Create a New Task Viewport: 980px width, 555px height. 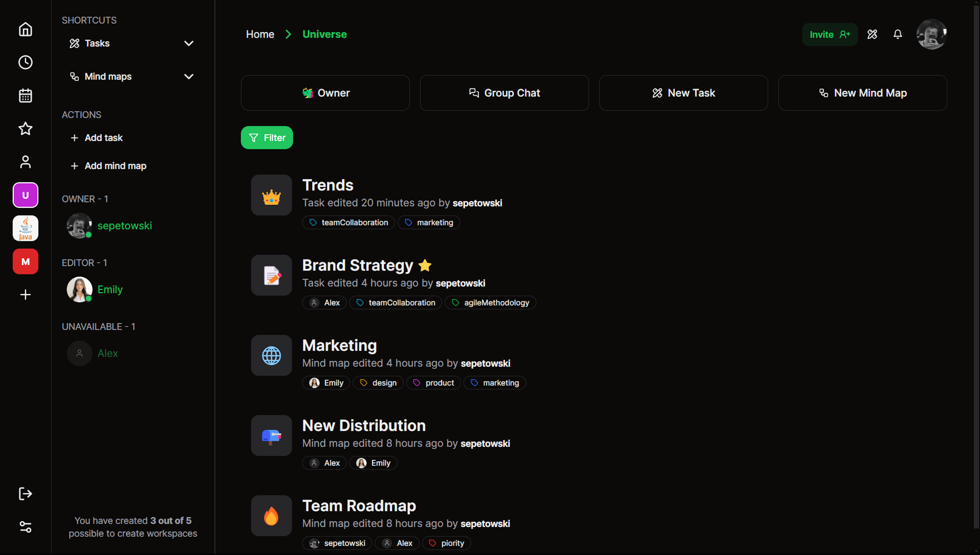click(683, 93)
